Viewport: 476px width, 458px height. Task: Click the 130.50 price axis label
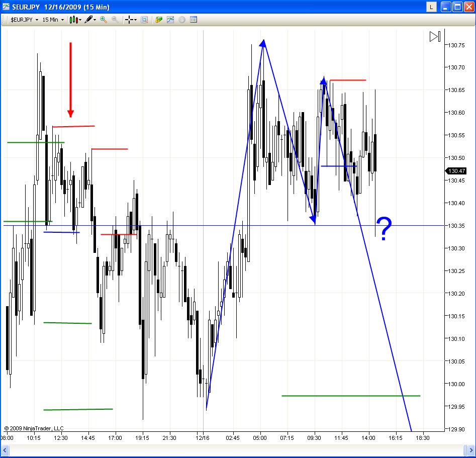click(456, 158)
